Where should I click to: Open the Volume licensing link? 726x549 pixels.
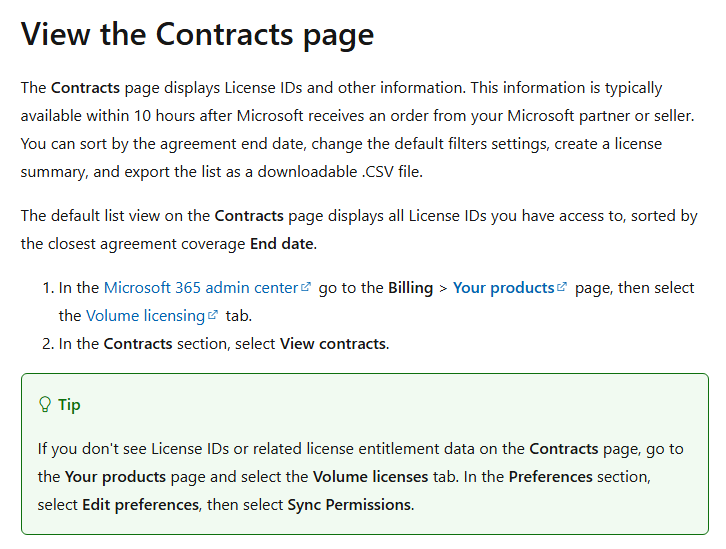pos(145,316)
